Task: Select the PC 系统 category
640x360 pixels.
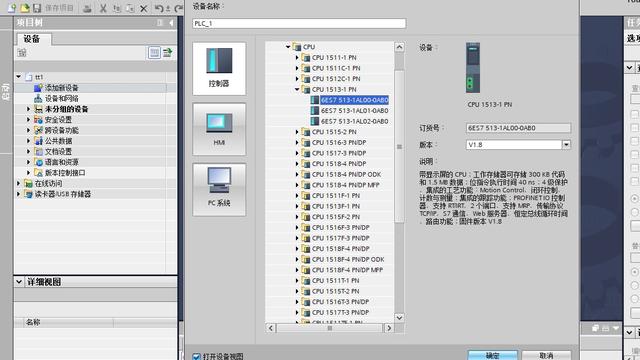Action: (219, 189)
